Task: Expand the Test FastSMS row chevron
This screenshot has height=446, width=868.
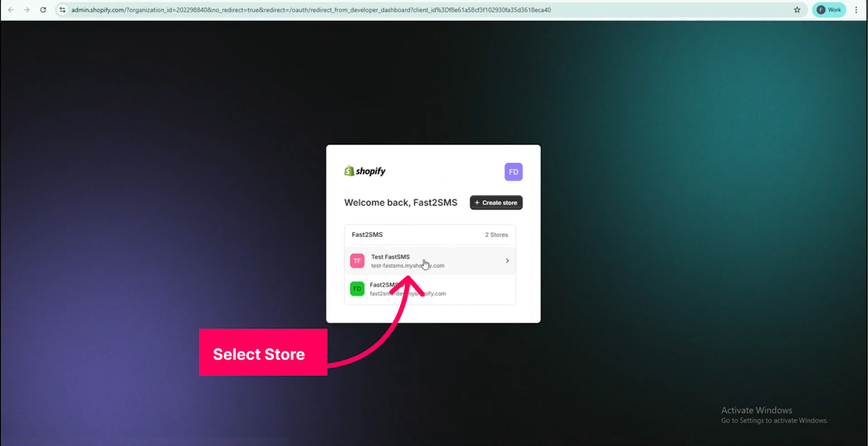Action: pos(507,260)
